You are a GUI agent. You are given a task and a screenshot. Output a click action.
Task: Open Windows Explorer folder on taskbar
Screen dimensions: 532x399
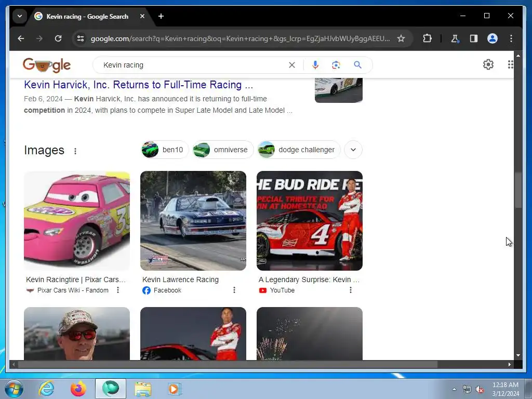[x=143, y=389]
